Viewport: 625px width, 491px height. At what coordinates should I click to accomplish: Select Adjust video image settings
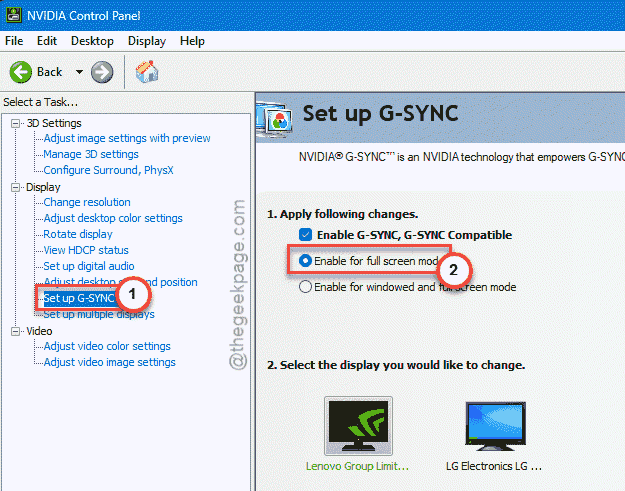(x=110, y=362)
